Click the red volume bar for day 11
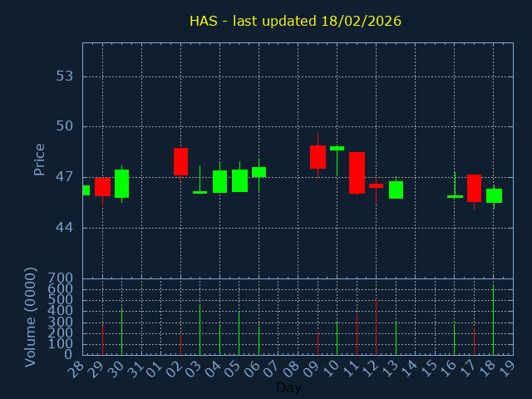532x399 pixels. 357,334
